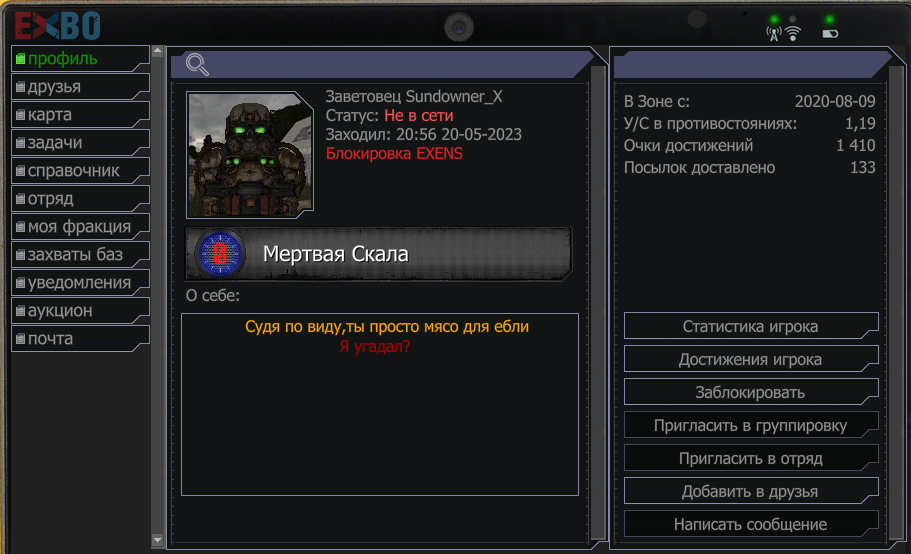Open the аукцион menu section
Image resolution: width=911 pixels, height=554 pixels.
tap(81, 311)
